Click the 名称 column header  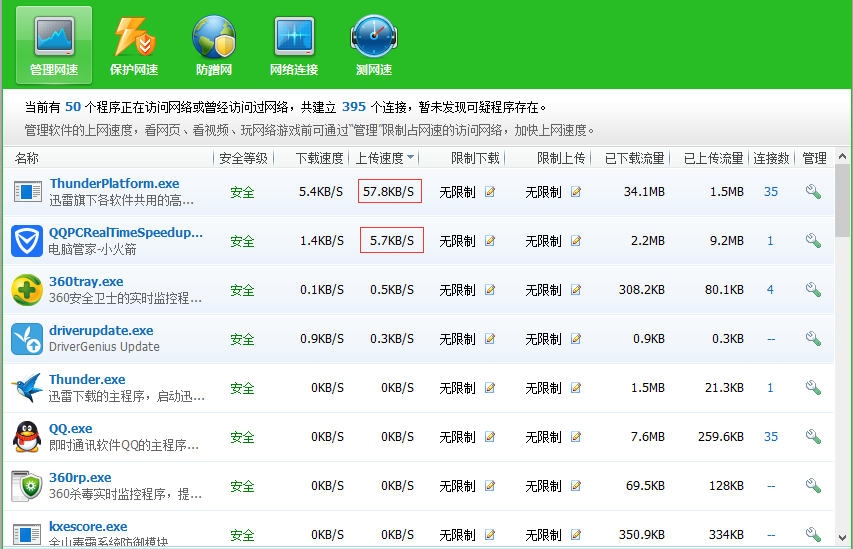click(x=27, y=158)
